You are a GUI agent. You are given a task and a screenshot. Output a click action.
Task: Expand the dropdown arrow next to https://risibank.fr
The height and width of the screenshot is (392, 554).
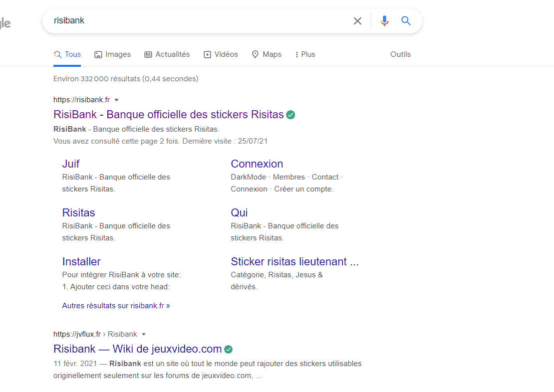pyautogui.click(x=117, y=100)
